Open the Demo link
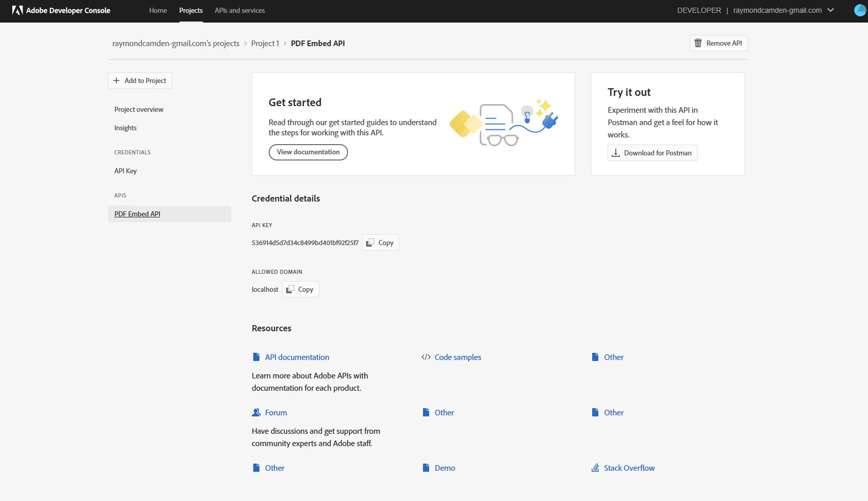 coord(445,468)
